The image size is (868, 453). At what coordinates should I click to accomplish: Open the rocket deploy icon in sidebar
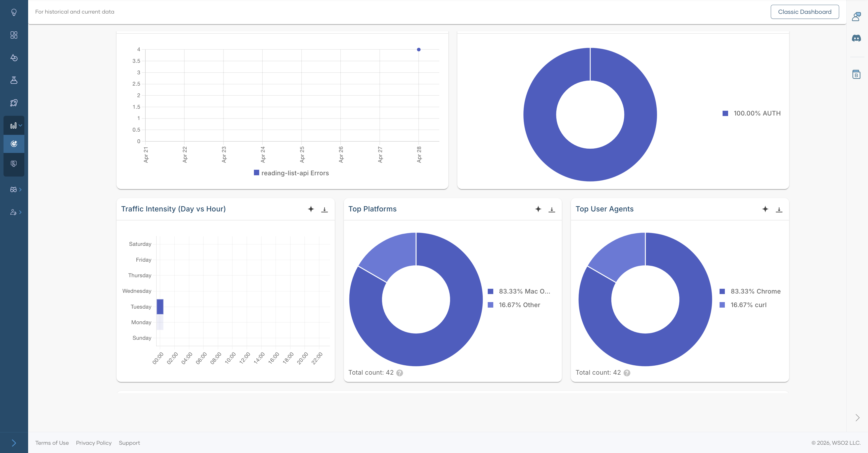click(x=14, y=103)
